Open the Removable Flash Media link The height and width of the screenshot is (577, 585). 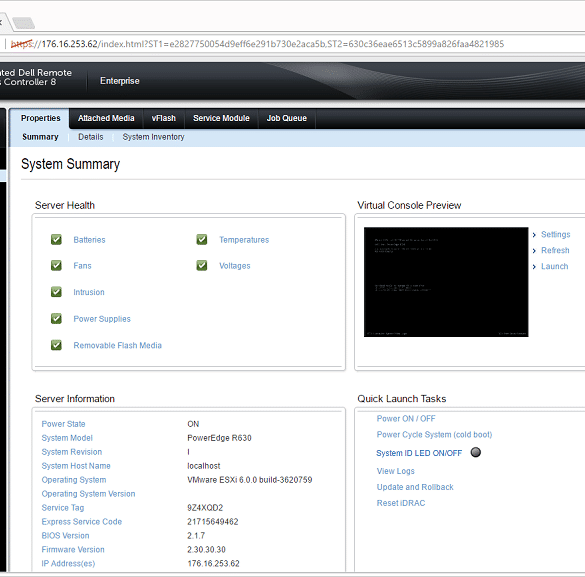(x=118, y=345)
